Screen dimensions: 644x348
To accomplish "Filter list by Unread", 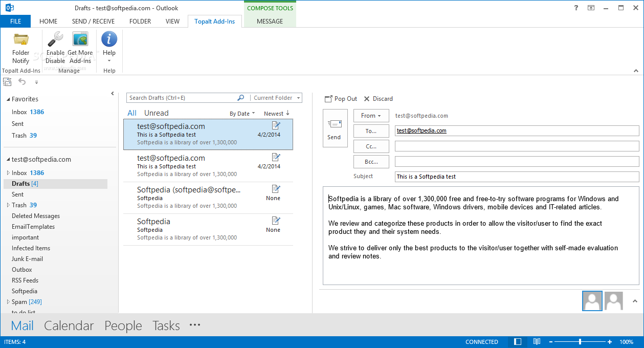I will click(156, 113).
